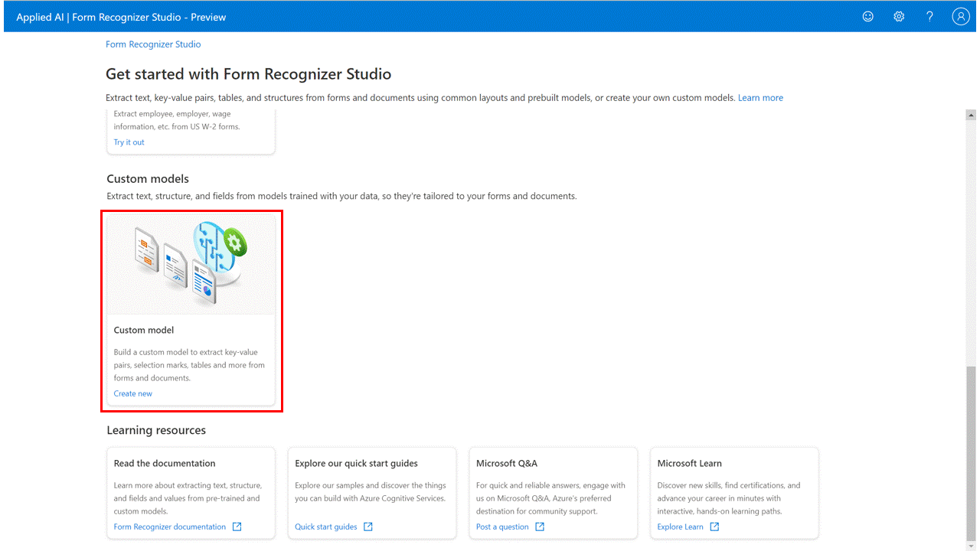Click external link icon beside Form Recognizer documentation
This screenshot has height=551, width=980.
(237, 527)
